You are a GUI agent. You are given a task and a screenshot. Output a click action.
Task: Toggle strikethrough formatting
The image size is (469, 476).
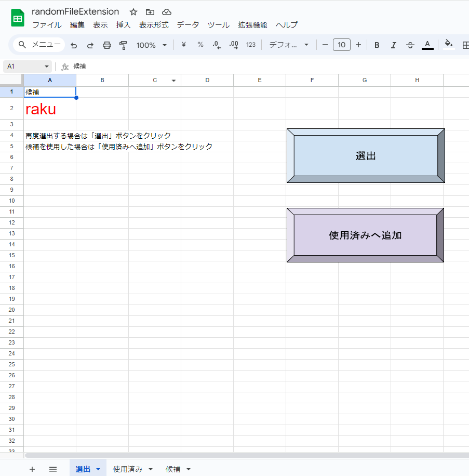(x=410, y=45)
